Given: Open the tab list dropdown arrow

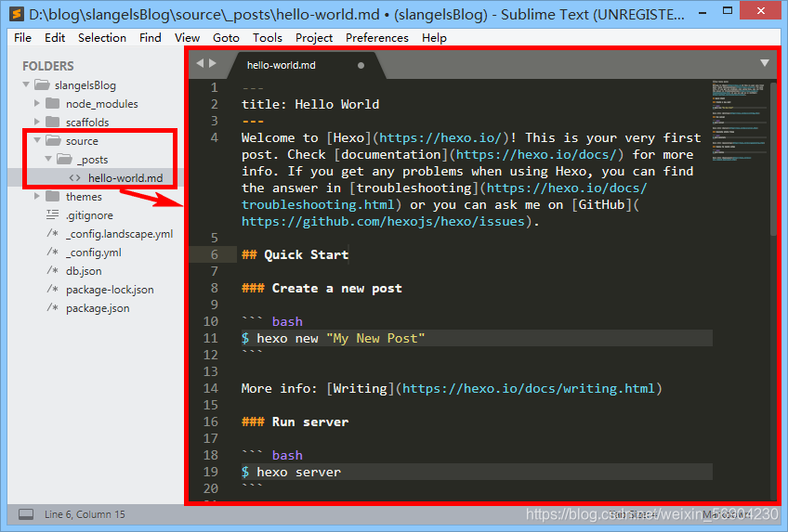Looking at the screenshot, I should 765,63.
